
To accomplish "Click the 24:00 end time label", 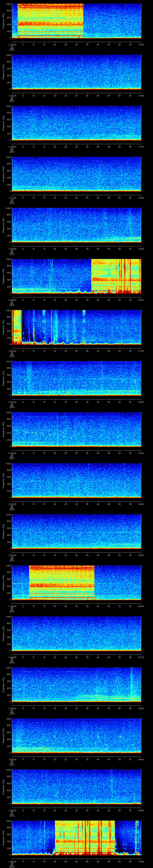I will 141,504.
